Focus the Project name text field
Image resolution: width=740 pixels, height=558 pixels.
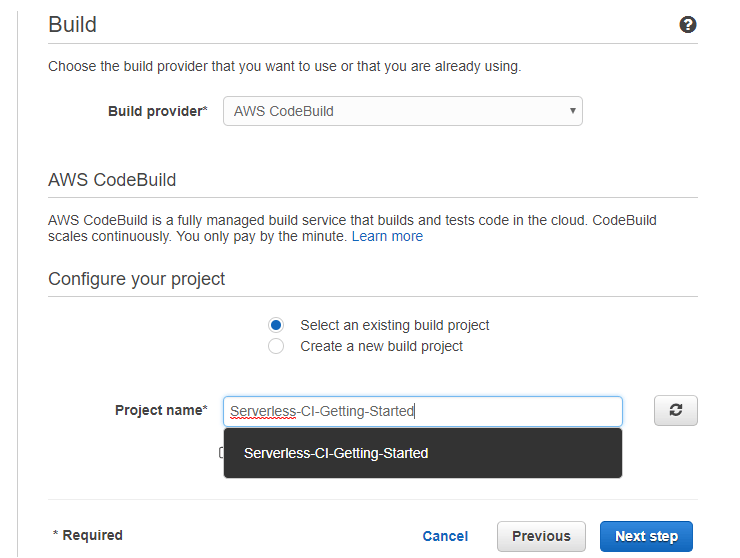[422, 411]
